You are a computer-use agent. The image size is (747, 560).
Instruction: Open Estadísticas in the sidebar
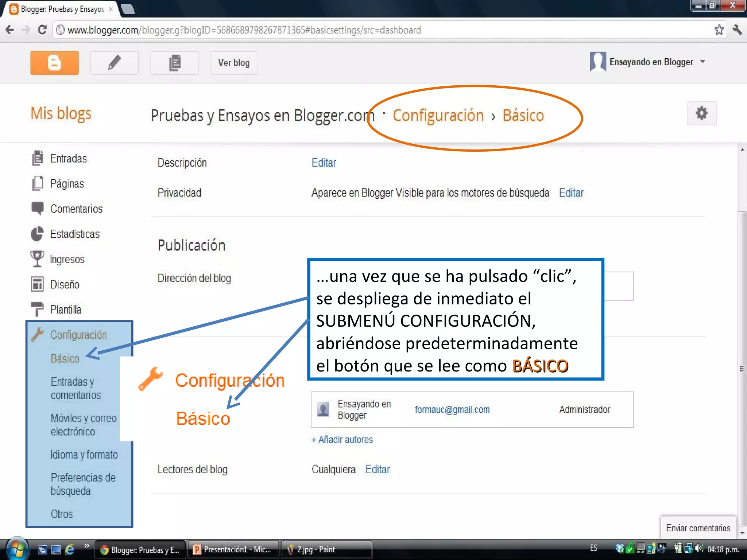coord(75,234)
